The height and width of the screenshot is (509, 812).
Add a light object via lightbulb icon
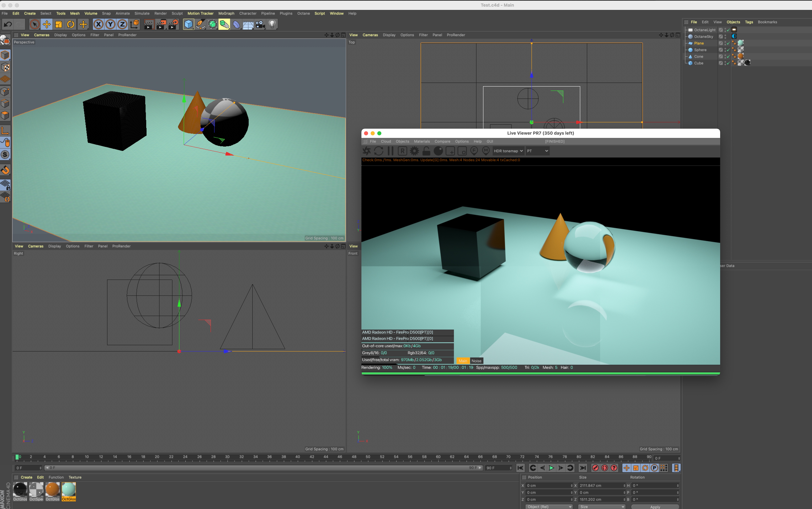click(272, 24)
